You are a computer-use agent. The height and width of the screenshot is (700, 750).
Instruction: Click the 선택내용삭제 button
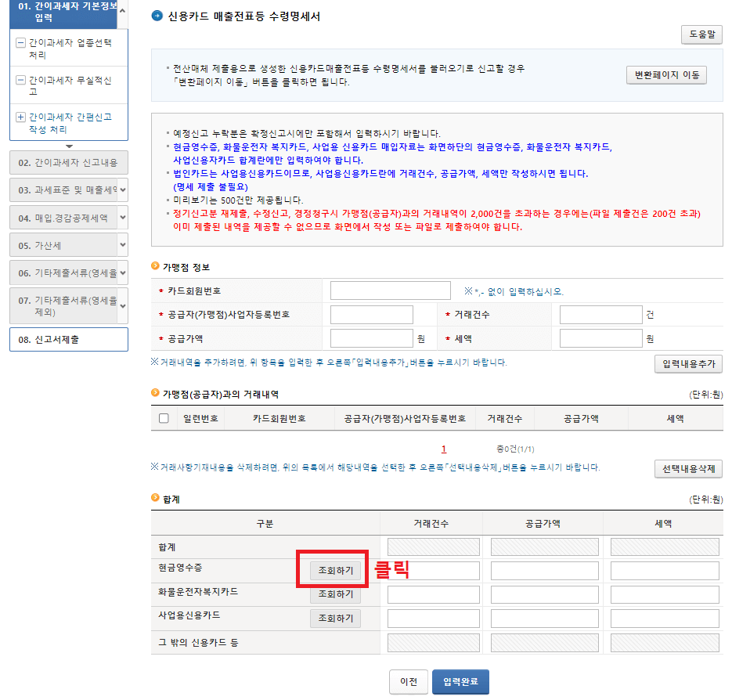pos(688,469)
